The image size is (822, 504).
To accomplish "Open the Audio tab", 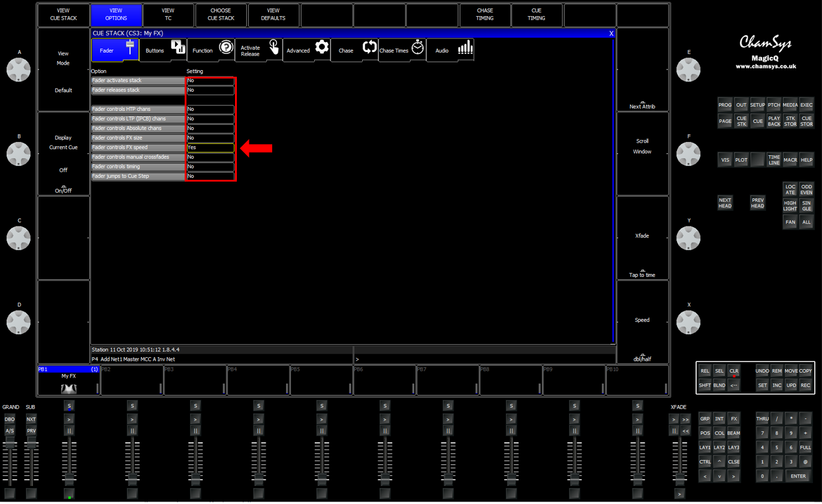I will tap(450, 50).
